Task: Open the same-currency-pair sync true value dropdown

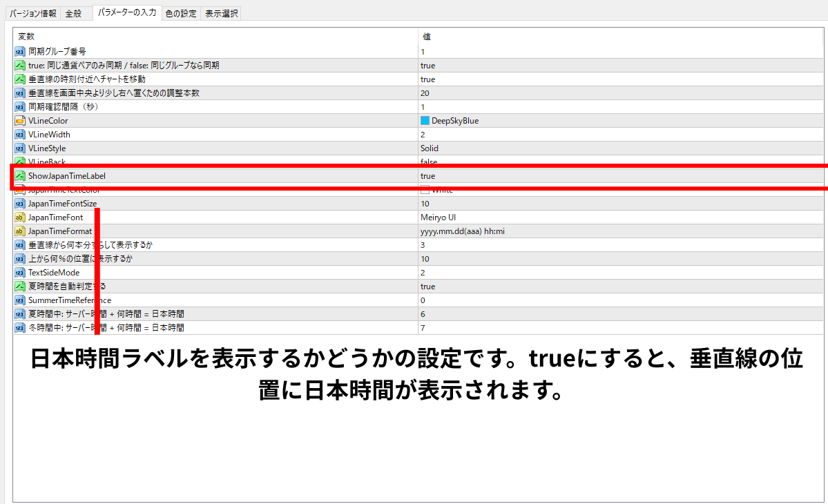Action: 427,66
